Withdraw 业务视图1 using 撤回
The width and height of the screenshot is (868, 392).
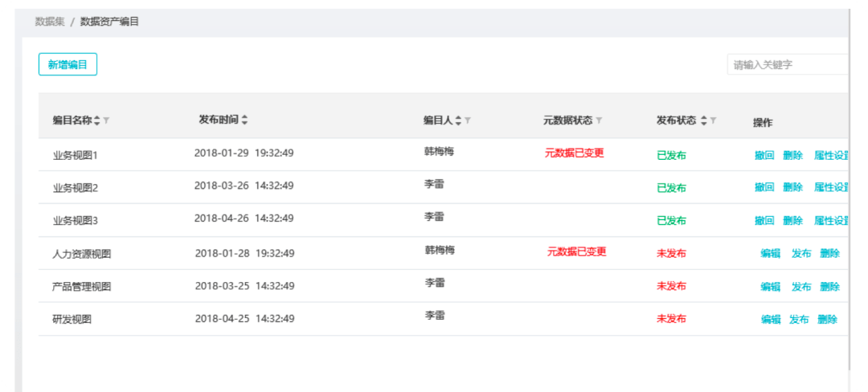764,155
